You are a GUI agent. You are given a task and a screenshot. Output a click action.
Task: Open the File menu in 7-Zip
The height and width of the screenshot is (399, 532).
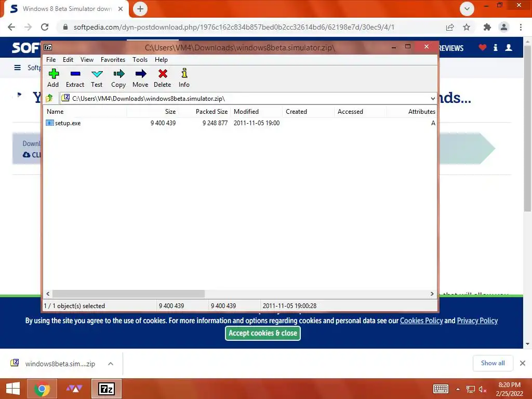click(51, 60)
